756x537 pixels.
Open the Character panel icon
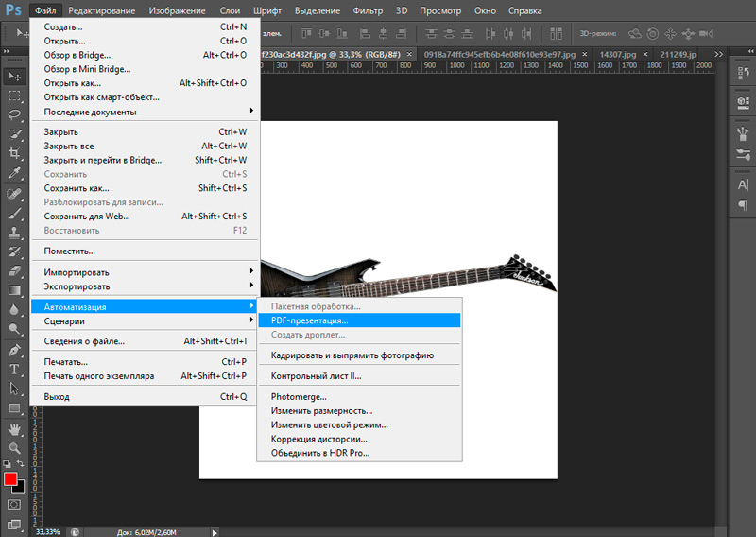click(x=744, y=185)
